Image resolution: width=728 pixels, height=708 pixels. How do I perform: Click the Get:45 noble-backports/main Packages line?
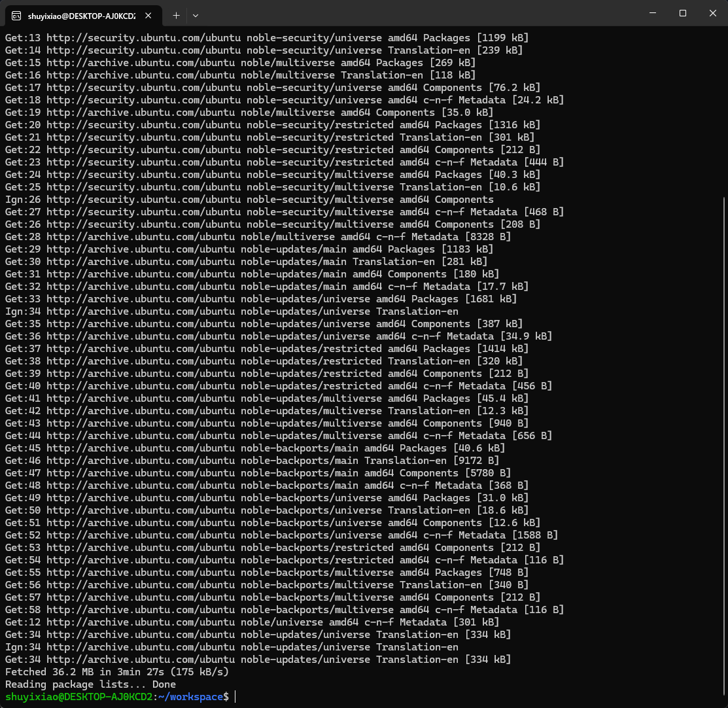pyautogui.click(x=255, y=448)
